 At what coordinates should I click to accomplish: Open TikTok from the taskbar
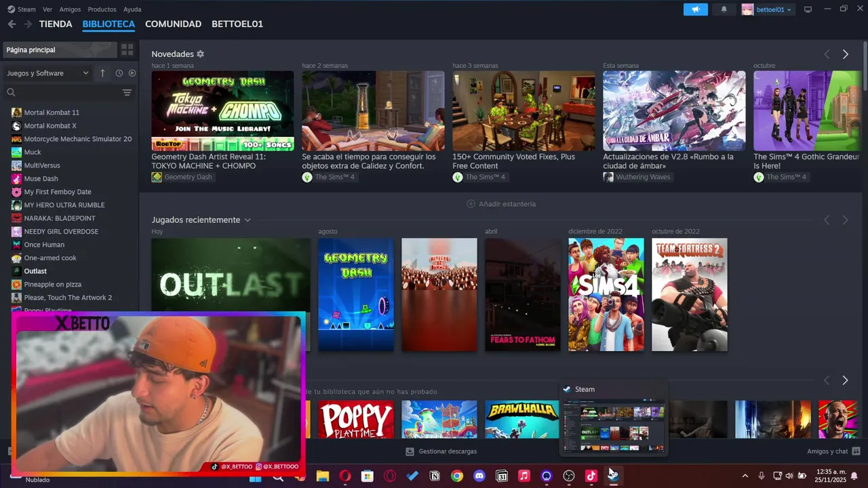pos(591,476)
